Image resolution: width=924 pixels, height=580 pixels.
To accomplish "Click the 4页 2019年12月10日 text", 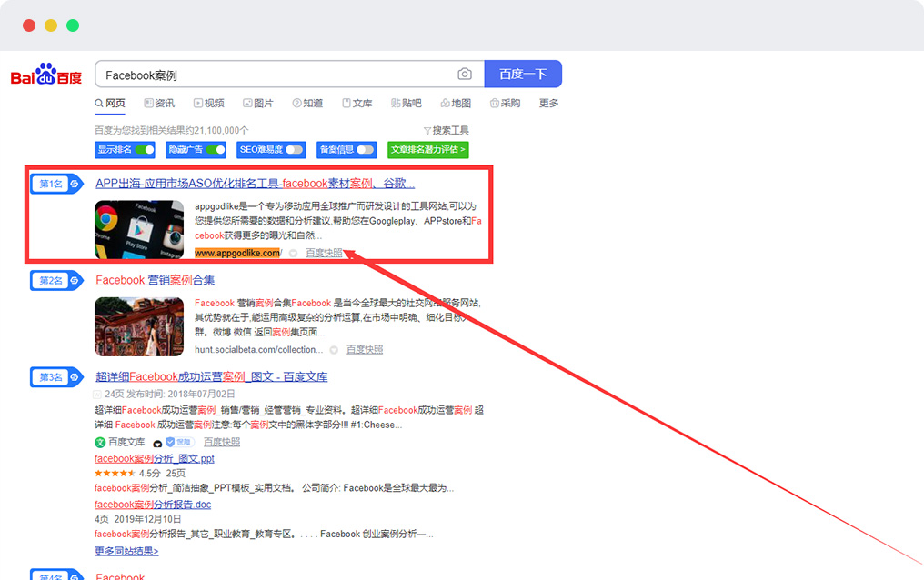I will pos(138,519).
